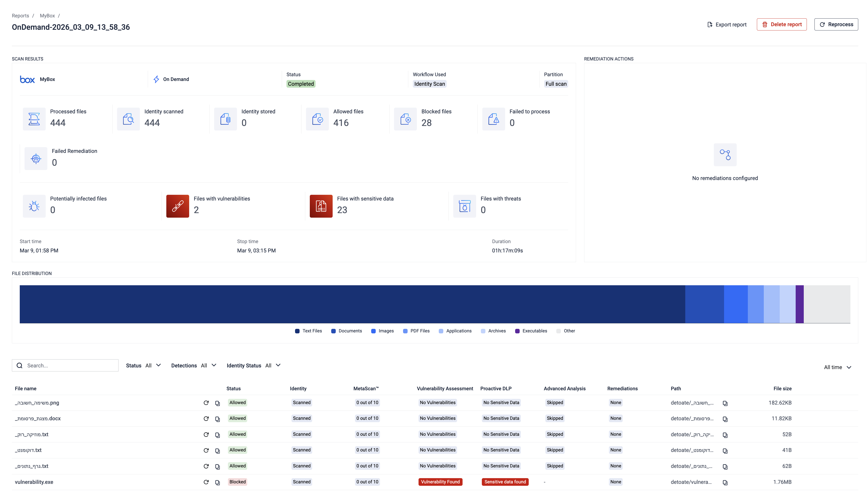The width and height of the screenshot is (868, 491).
Task: Click rescan icon for the .png file
Action: tap(206, 403)
